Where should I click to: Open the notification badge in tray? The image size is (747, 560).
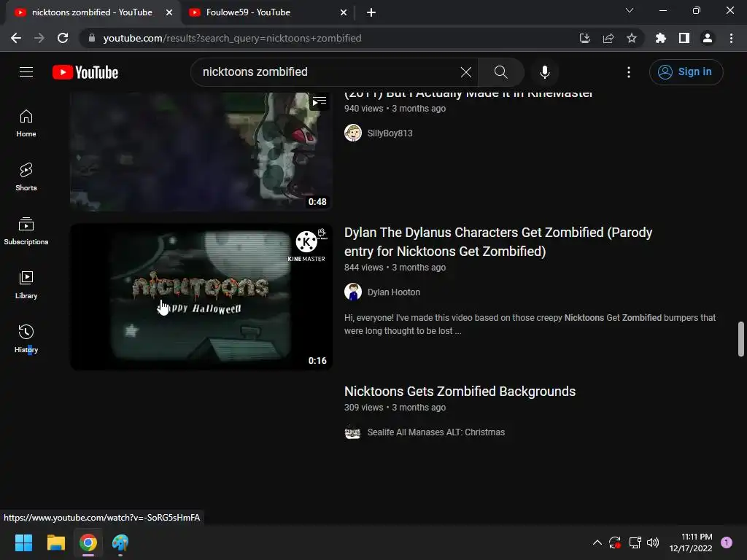[726, 542]
